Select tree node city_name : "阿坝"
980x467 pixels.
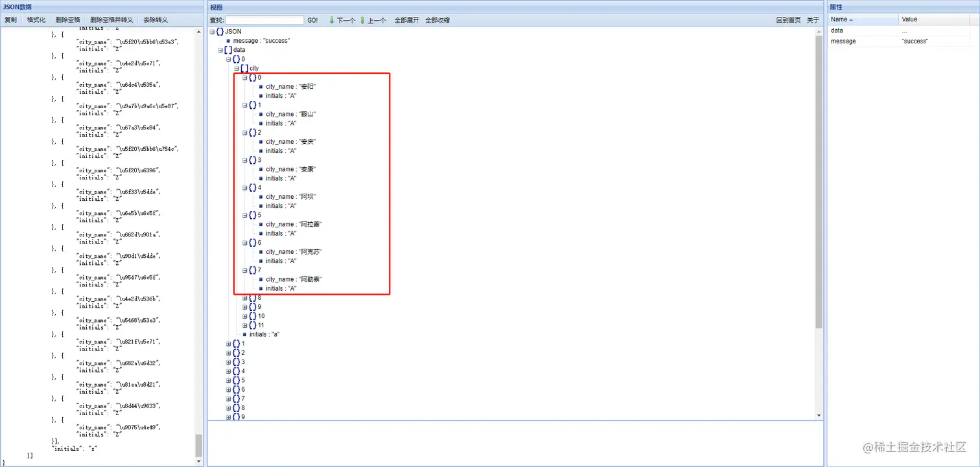coord(290,197)
